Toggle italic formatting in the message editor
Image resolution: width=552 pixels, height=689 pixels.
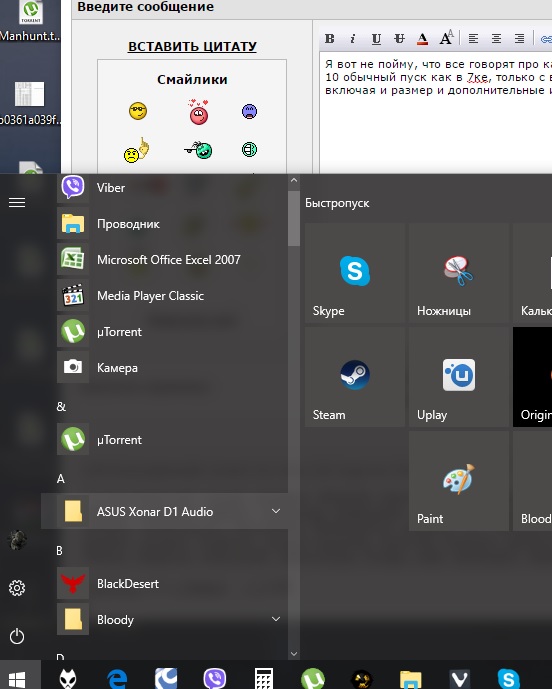click(352, 39)
